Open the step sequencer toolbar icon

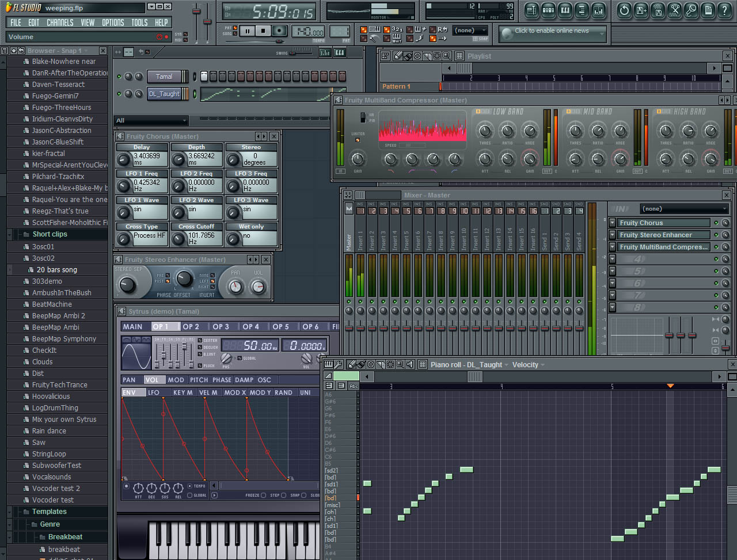coord(548,10)
